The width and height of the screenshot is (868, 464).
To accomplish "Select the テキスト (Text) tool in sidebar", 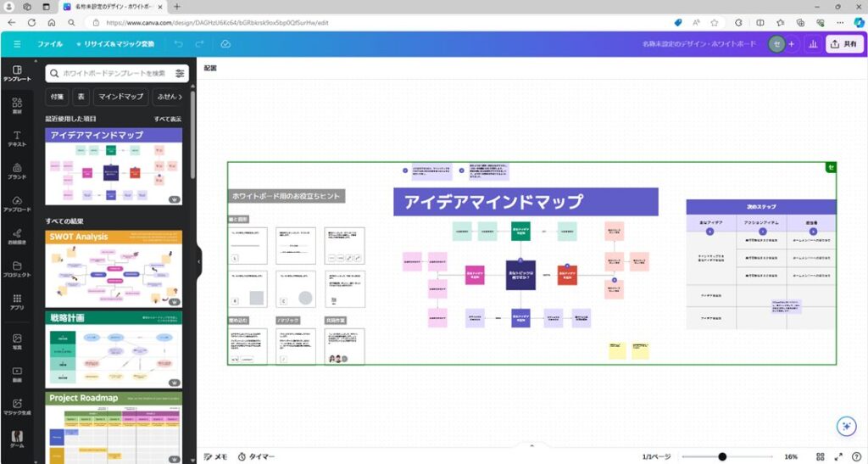I will point(17,138).
